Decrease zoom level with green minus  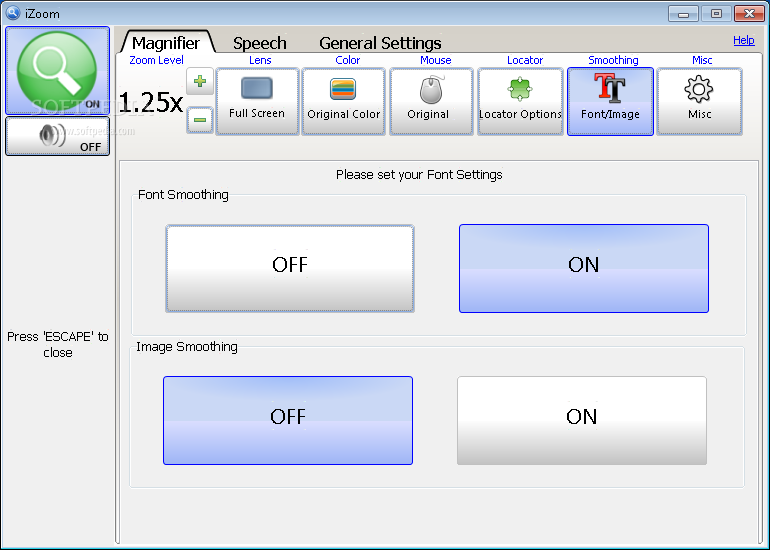tap(200, 120)
